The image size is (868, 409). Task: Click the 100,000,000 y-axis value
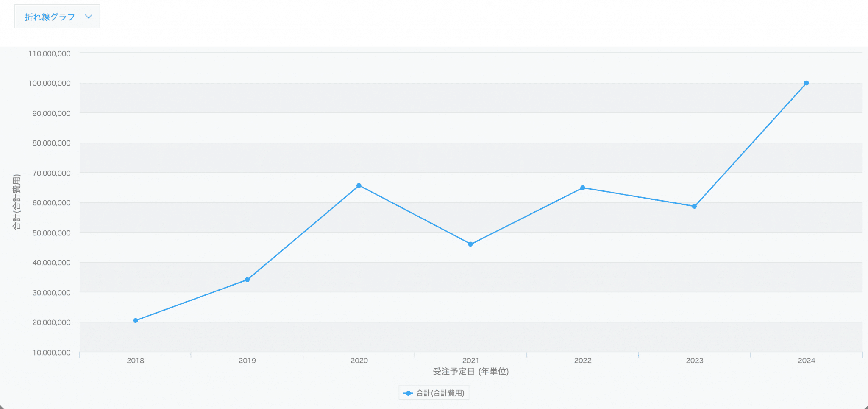click(50, 83)
